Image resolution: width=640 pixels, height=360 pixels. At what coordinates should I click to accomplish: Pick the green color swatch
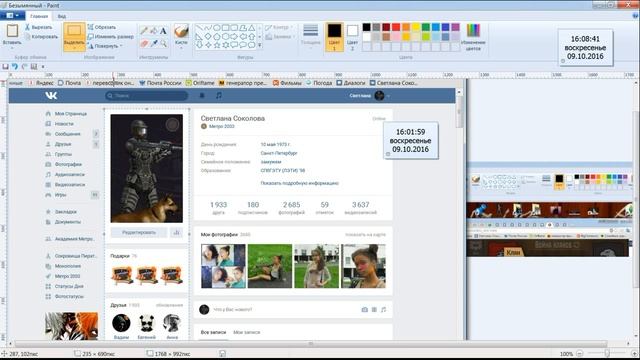click(x=426, y=27)
